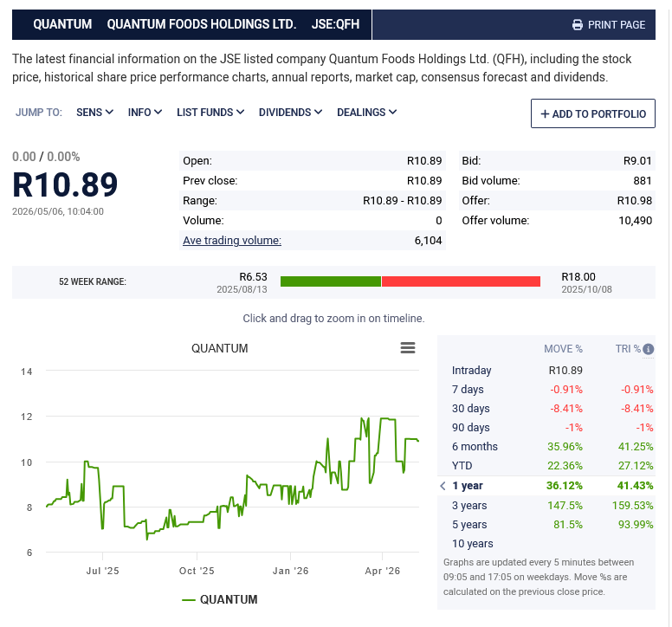Image resolution: width=672 pixels, height=627 pixels.
Task: Click the 52 week high R18.00
Action: coord(578,277)
